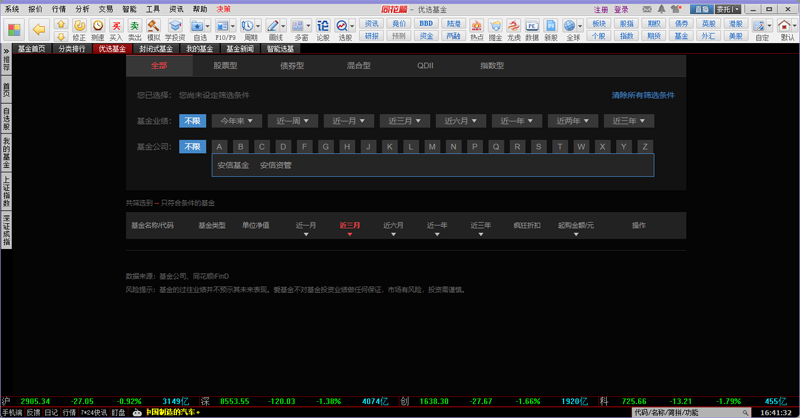Choose 安信基金 from the company list
800x418 pixels.
(233, 165)
